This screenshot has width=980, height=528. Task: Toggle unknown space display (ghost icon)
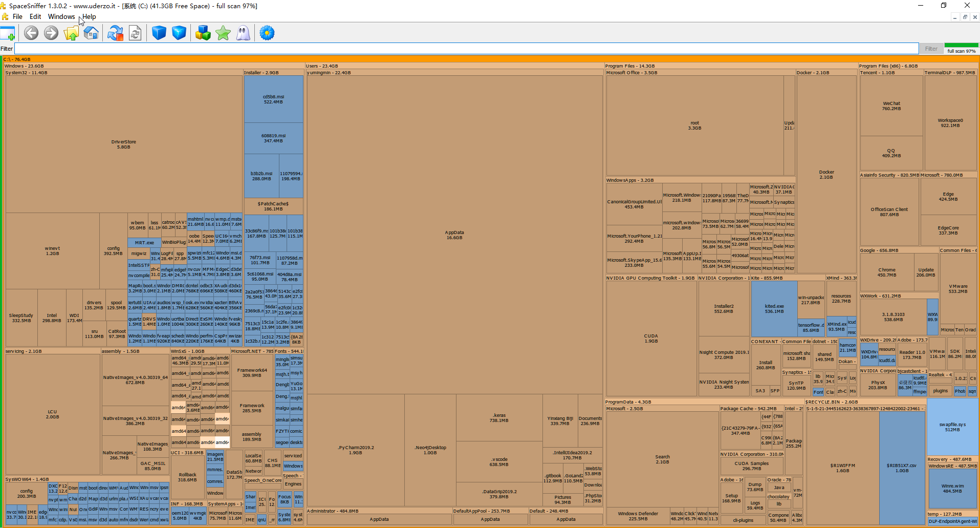[243, 33]
